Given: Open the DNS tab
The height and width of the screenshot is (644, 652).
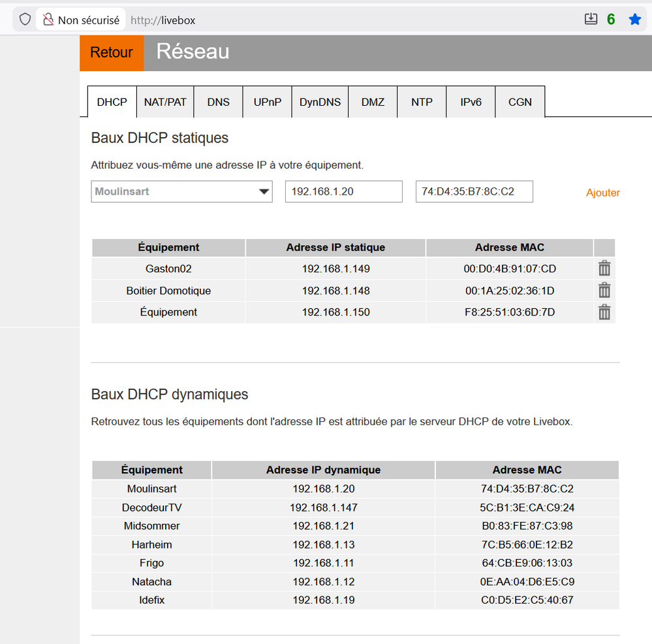Looking at the screenshot, I should pyautogui.click(x=218, y=102).
